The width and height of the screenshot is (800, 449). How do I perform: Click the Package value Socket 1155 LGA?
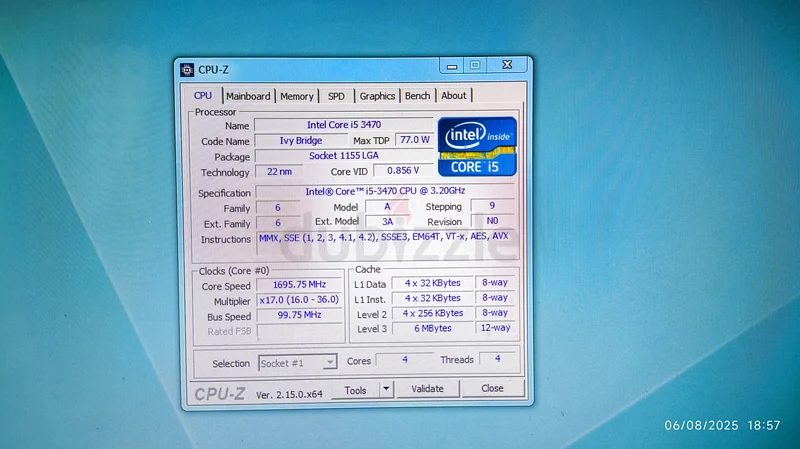click(344, 156)
